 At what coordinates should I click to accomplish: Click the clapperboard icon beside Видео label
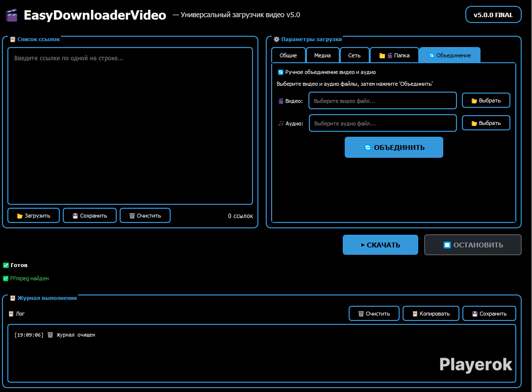point(281,101)
